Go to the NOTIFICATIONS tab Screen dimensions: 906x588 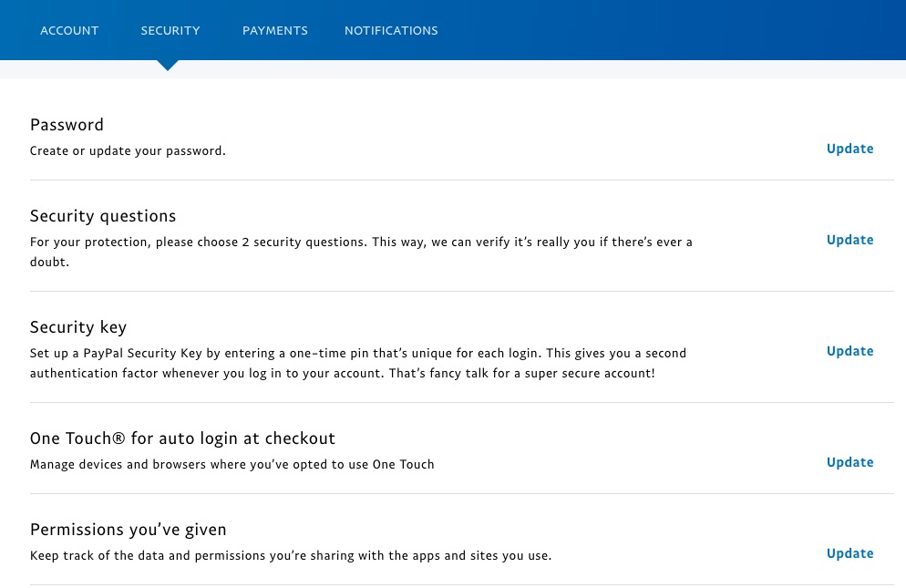(x=391, y=31)
